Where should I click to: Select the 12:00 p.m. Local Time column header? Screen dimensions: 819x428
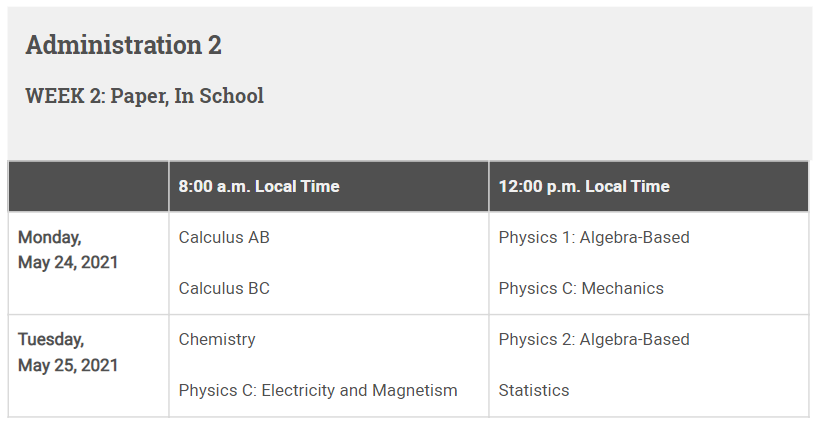(584, 186)
